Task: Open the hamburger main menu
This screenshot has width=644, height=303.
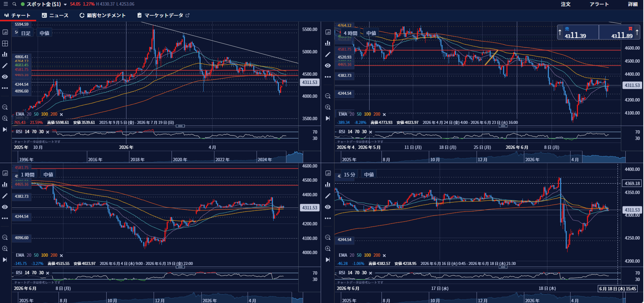Action: (x=5, y=4)
